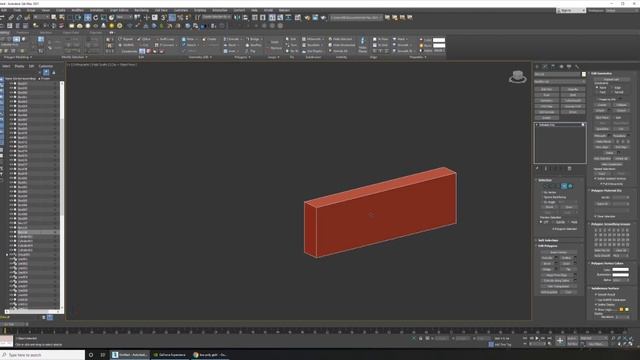Viewport: 640px width, 360px height.
Task: Click the Select Object tool
Action: point(53,18)
